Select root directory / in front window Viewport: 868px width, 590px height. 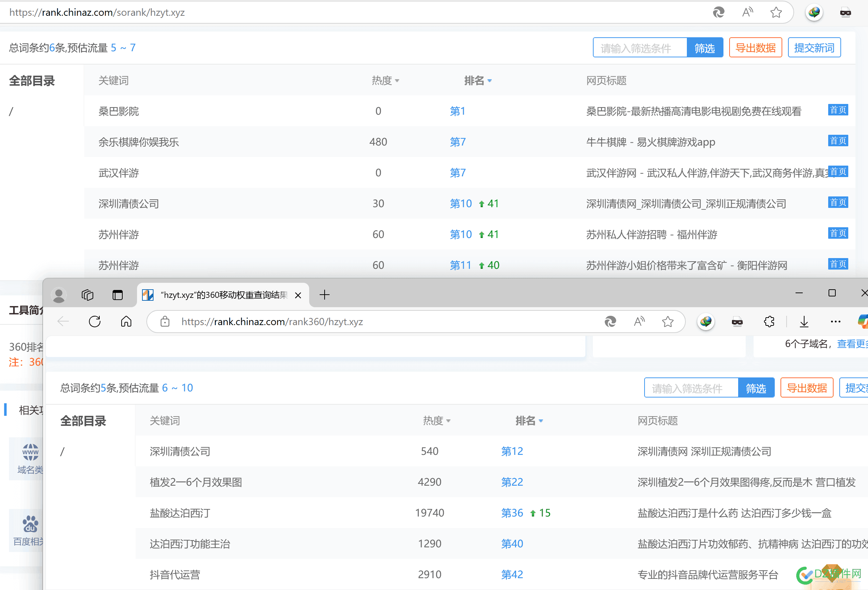point(62,452)
